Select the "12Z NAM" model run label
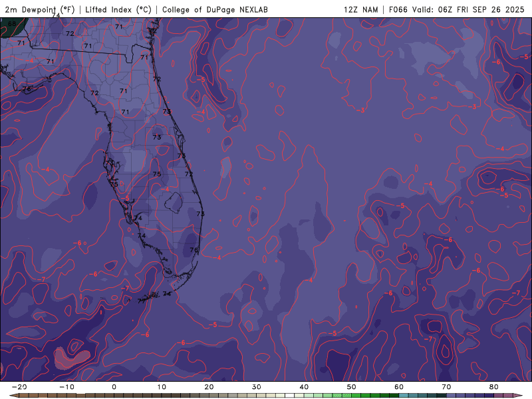Viewport: 532px width, 399px height. (x=360, y=9)
